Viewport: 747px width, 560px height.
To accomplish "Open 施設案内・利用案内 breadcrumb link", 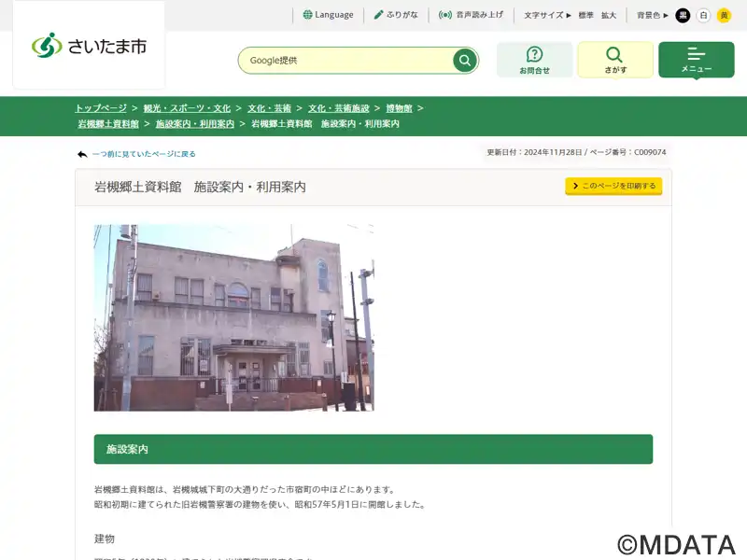I will (x=195, y=124).
